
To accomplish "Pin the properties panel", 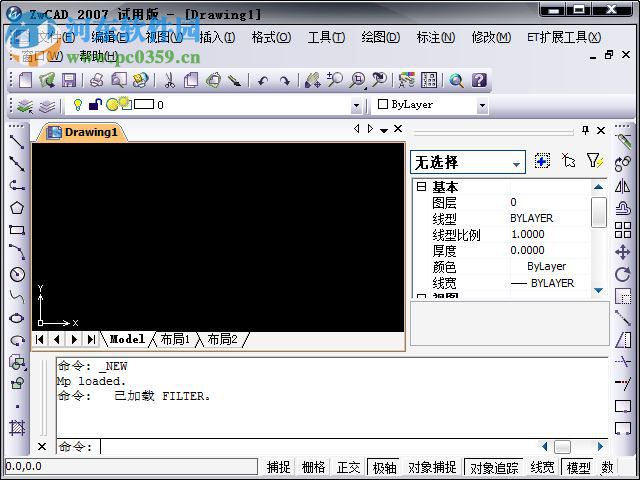I will click(x=585, y=130).
